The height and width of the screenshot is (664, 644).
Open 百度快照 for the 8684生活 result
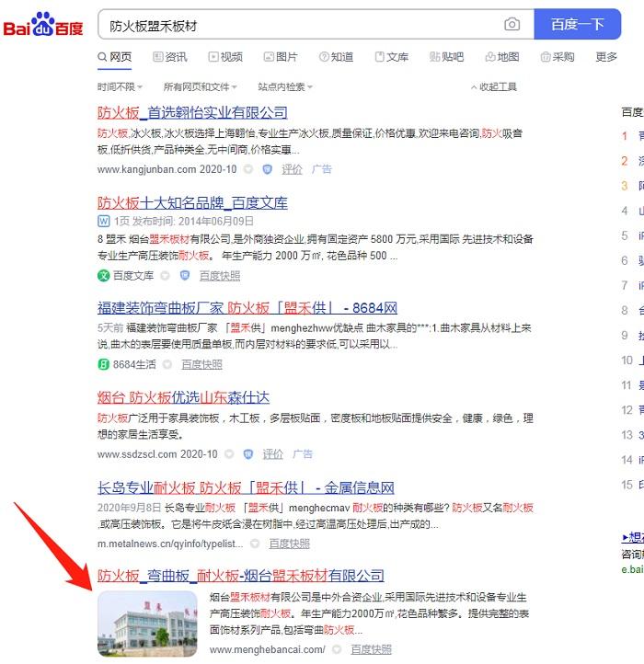coord(201,364)
